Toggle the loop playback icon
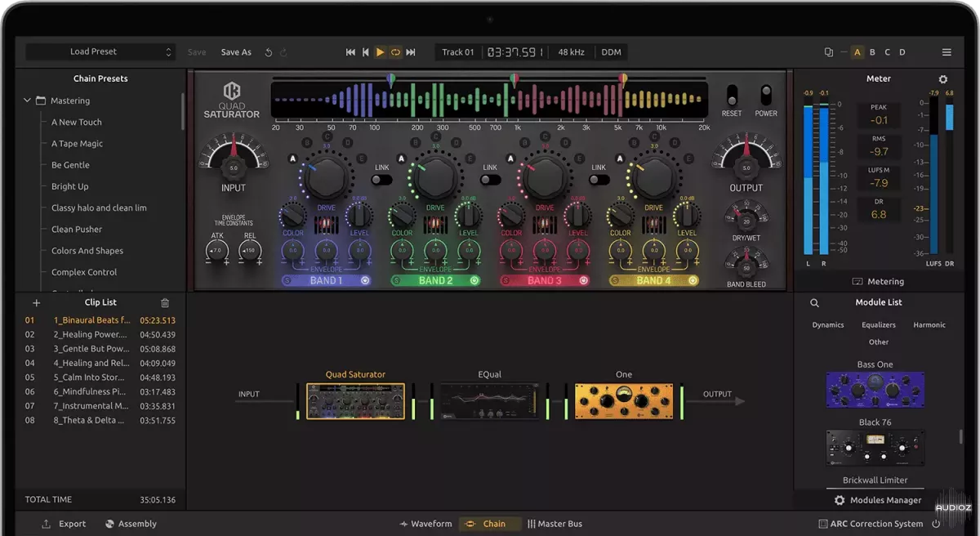Screen dimensions: 980x536 (395, 52)
